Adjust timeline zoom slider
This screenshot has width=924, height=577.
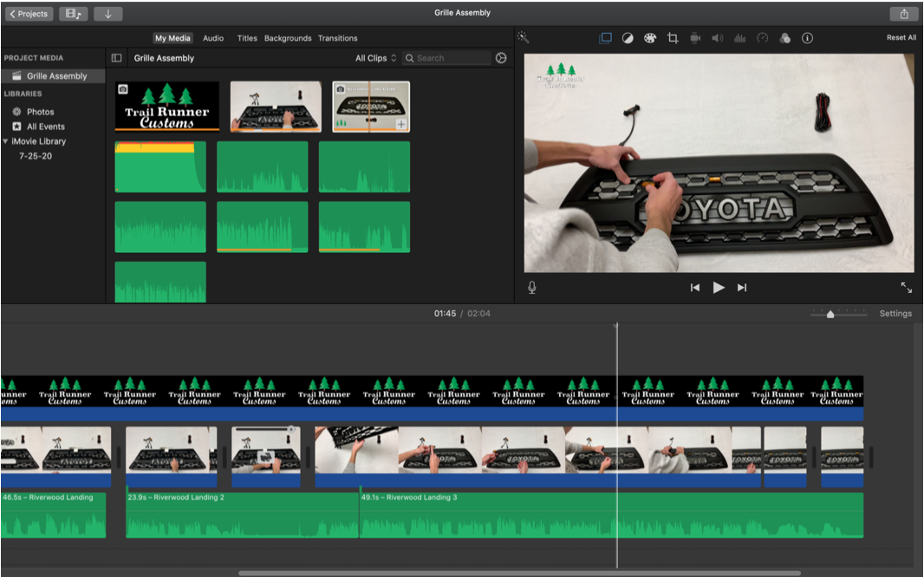(830, 314)
